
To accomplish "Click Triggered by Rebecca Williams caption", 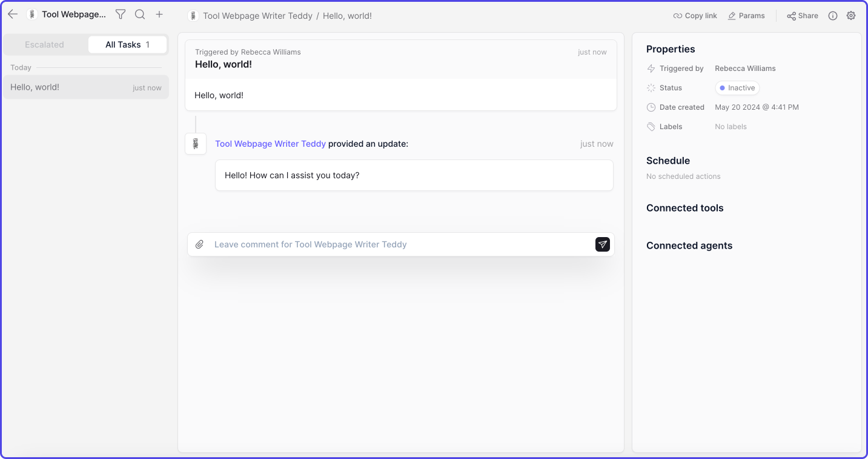I will click(248, 52).
